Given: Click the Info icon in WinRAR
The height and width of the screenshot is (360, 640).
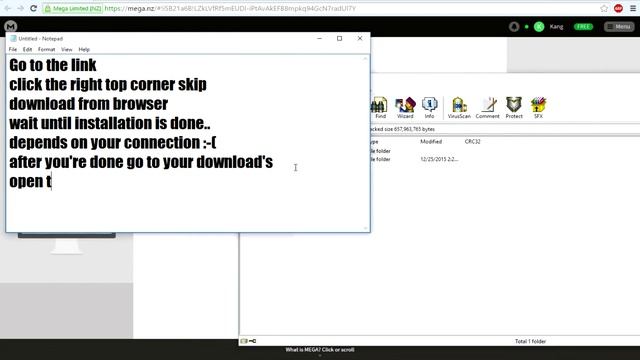Looking at the screenshot, I should click(x=429, y=108).
